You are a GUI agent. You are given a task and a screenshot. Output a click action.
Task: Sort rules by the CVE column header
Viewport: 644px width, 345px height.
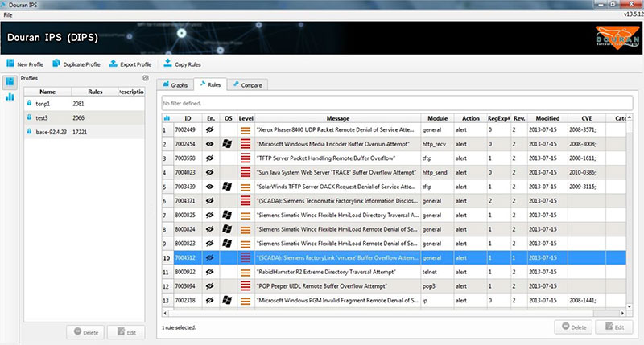(x=587, y=118)
